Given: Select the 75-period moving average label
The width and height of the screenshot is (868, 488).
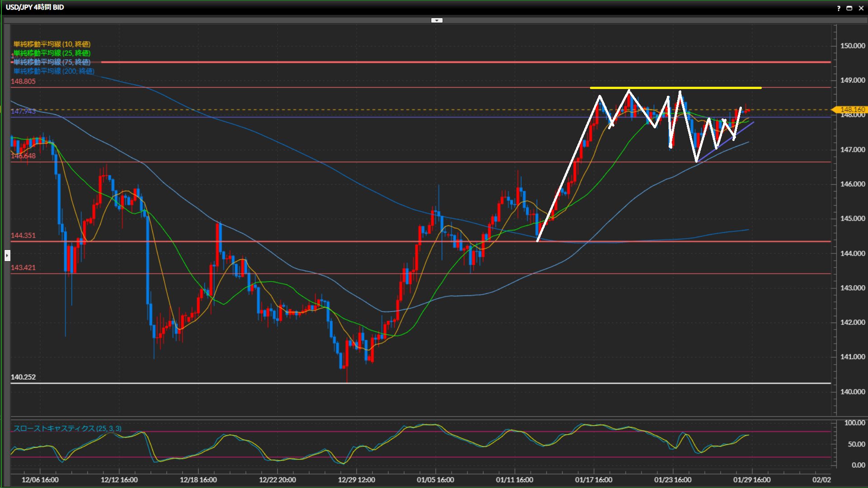Looking at the screenshot, I should pyautogui.click(x=52, y=62).
